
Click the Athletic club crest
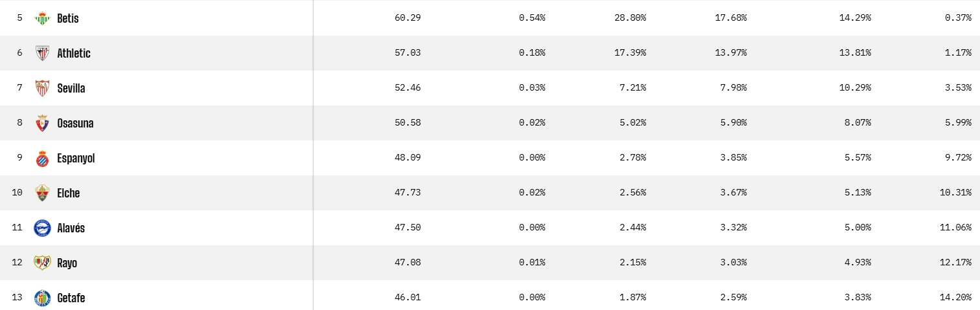42,53
